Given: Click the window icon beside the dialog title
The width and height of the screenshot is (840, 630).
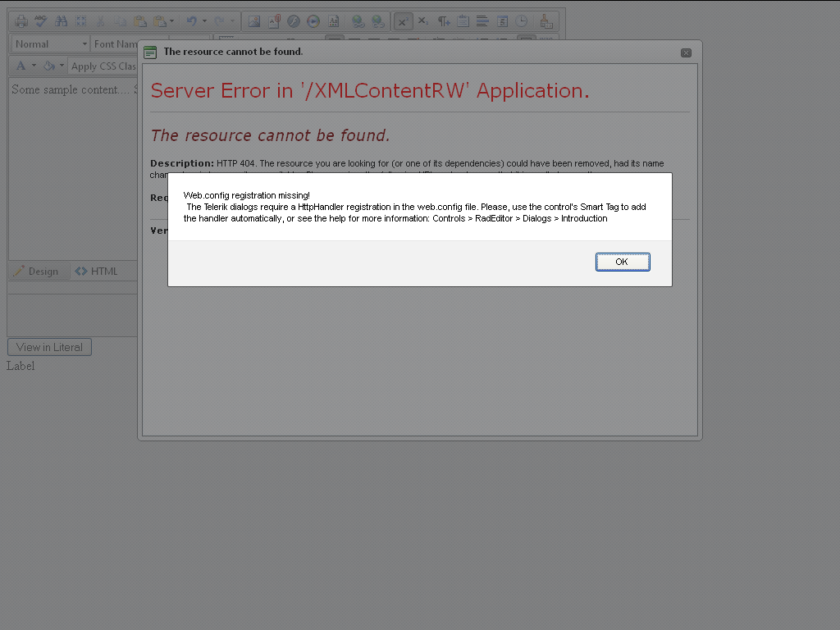Looking at the screenshot, I should click(x=151, y=52).
